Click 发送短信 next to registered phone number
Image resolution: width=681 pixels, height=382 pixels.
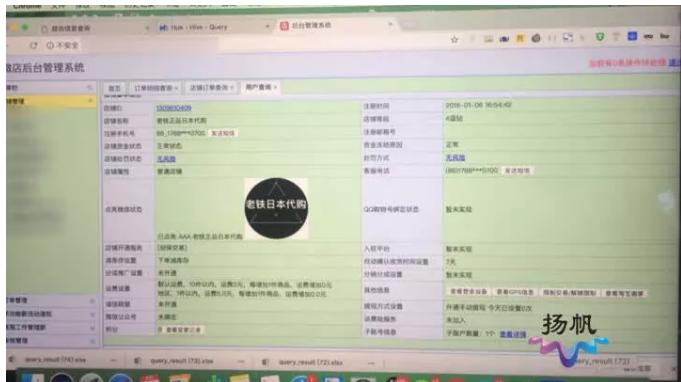click(x=223, y=133)
